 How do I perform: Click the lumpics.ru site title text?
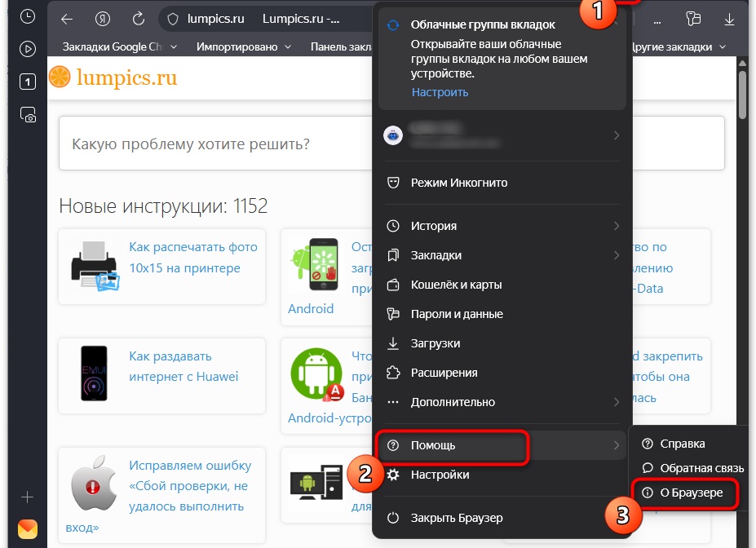(126, 77)
